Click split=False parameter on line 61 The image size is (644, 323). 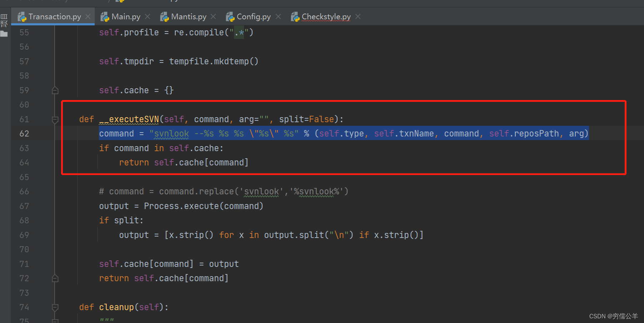tap(306, 119)
